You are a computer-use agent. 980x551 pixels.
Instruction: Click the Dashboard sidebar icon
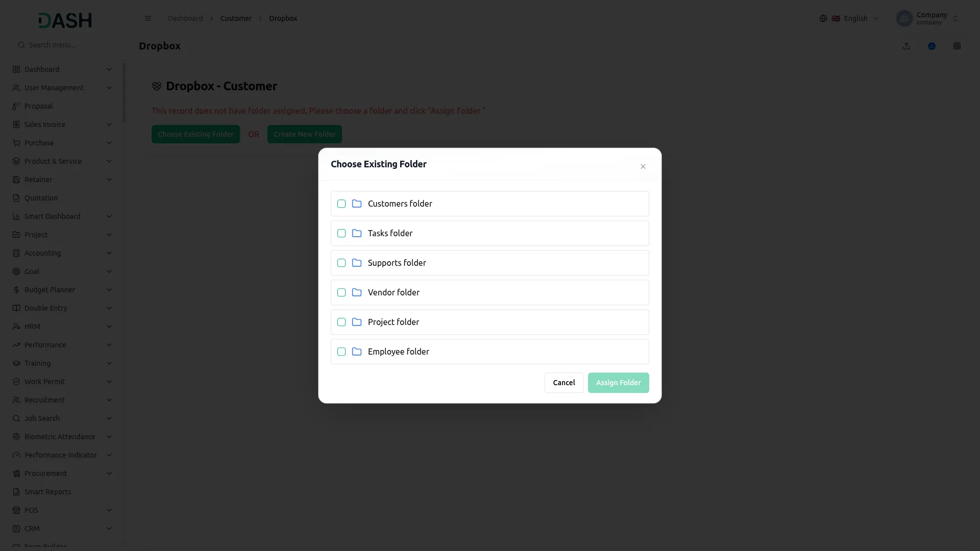[x=16, y=69]
